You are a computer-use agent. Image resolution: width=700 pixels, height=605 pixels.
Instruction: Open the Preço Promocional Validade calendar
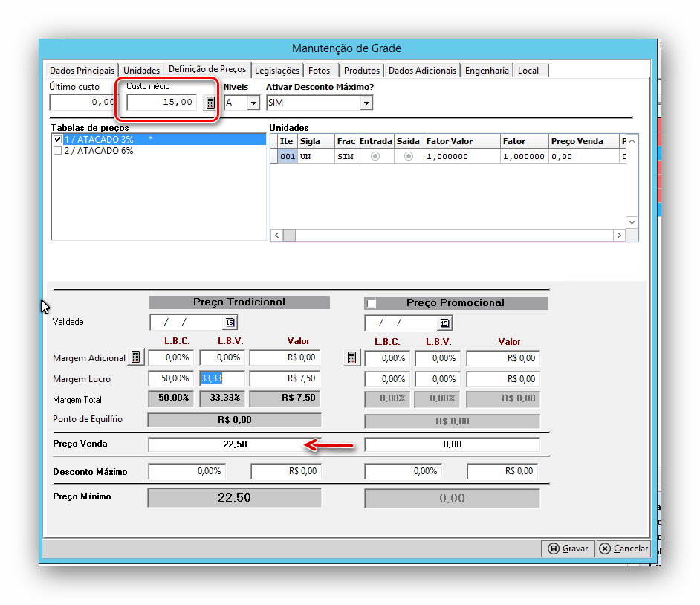tap(444, 323)
